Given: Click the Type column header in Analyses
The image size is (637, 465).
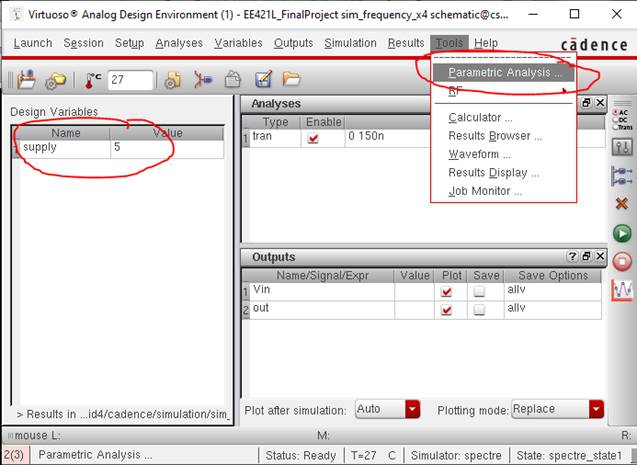Looking at the screenshot, I should click(x=275, y=122).
